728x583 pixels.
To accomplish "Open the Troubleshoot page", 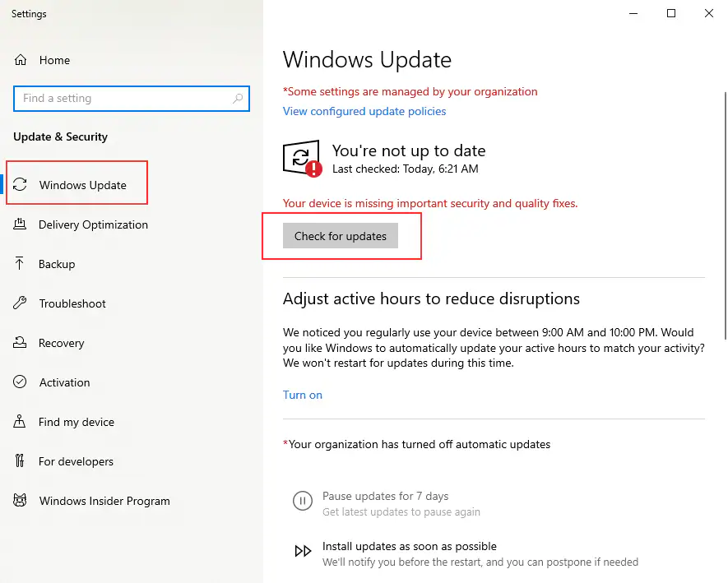I will coord(72,303).
